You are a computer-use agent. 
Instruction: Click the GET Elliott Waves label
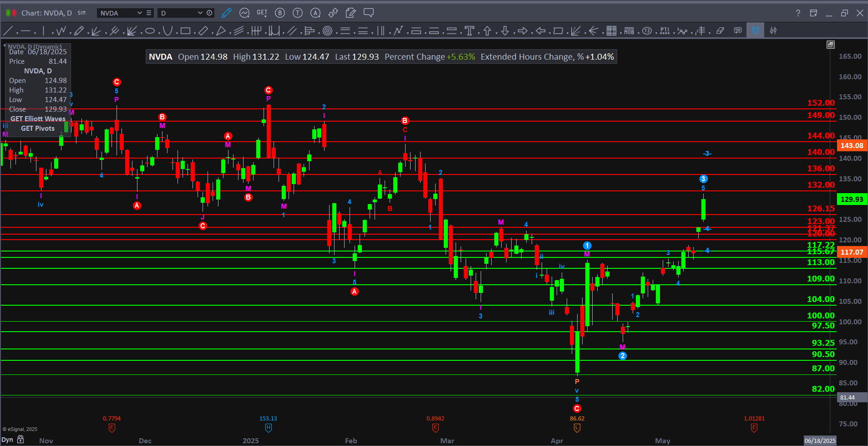pyautogui.click(x=38, y=119)
